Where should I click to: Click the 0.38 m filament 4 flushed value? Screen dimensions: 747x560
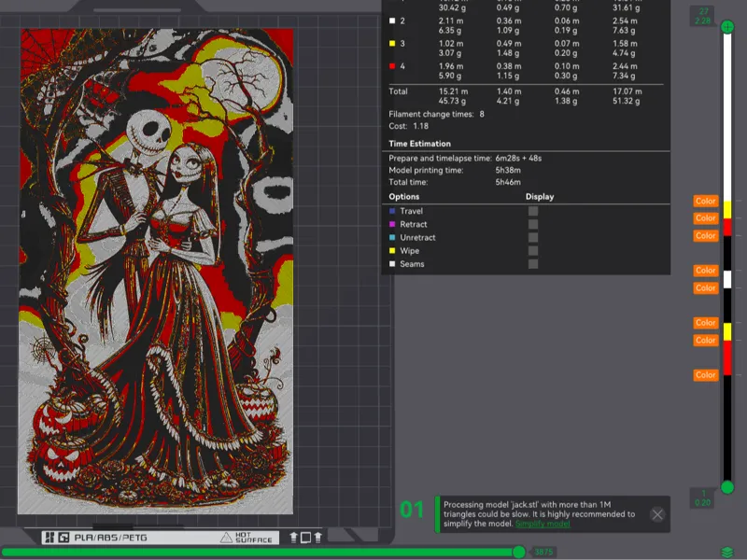[509, 66]
